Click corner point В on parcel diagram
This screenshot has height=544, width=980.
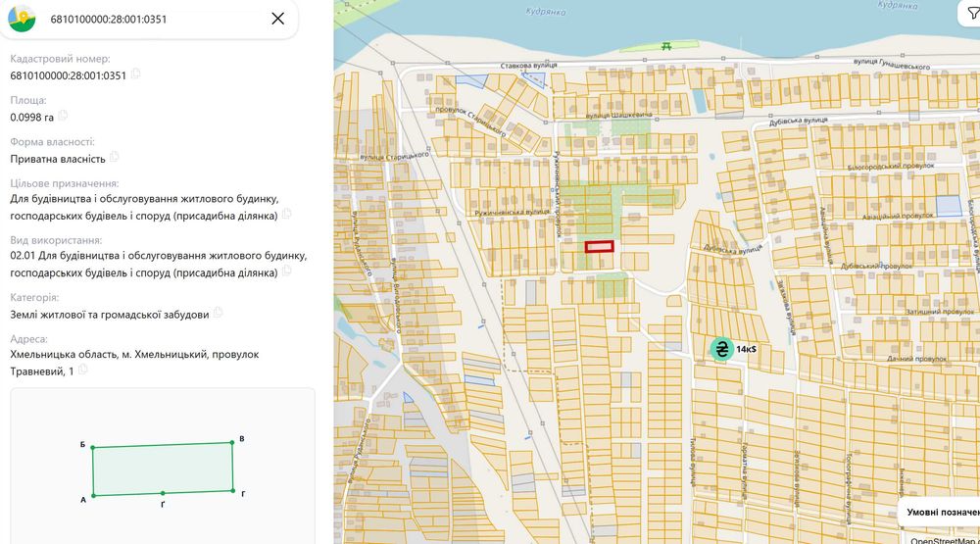pyautogui.click(x=232, y=442)
